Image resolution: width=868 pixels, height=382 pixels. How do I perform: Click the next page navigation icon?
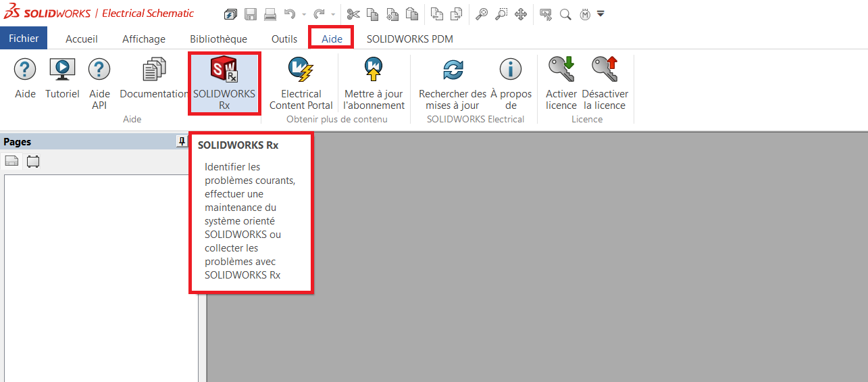(x=457, y=14)
